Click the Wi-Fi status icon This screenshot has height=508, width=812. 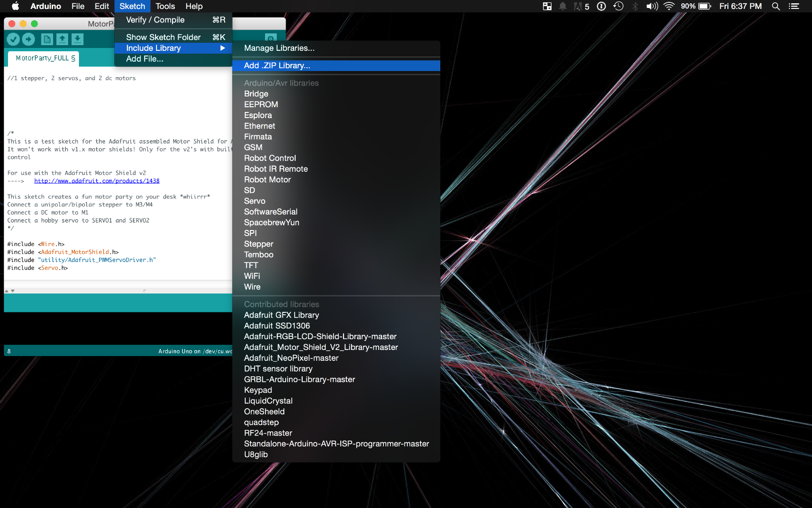pyautogui.click(x=669, y=6)
